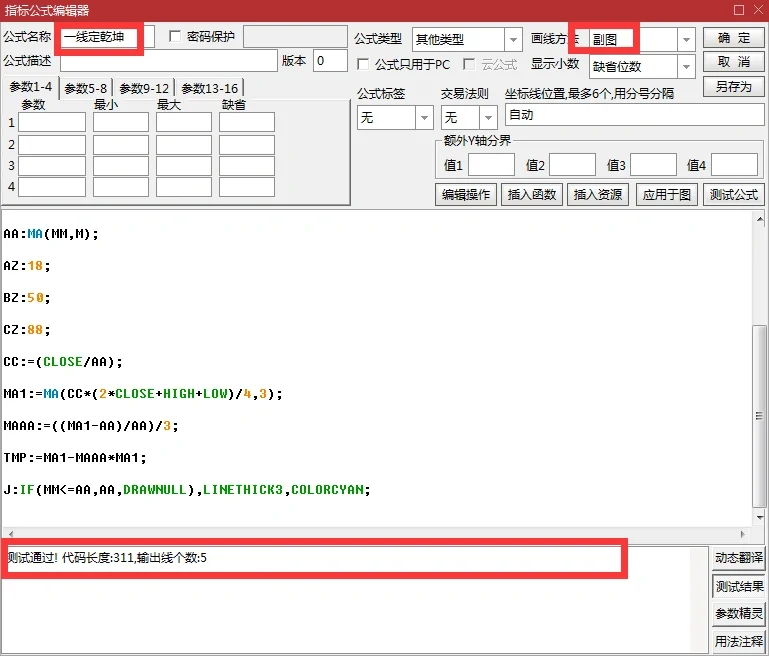Click the code line AZ:18;
Viewport: 769px width, 656px height.
(27, 266)
